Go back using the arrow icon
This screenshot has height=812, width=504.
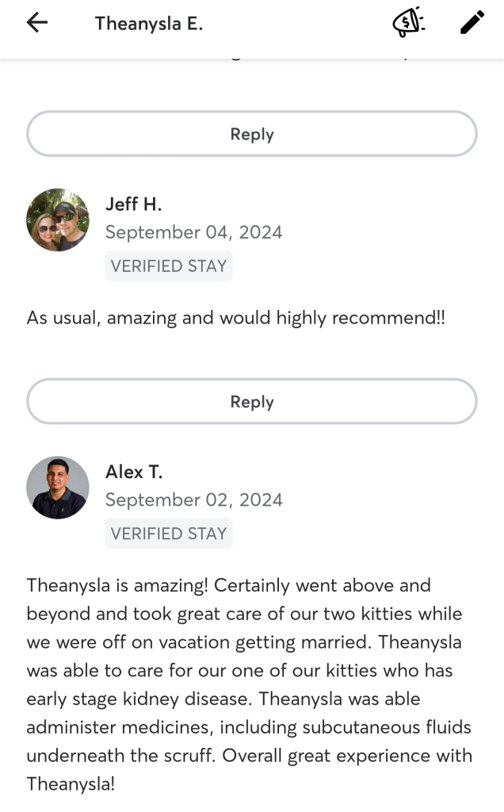(37, 23)
